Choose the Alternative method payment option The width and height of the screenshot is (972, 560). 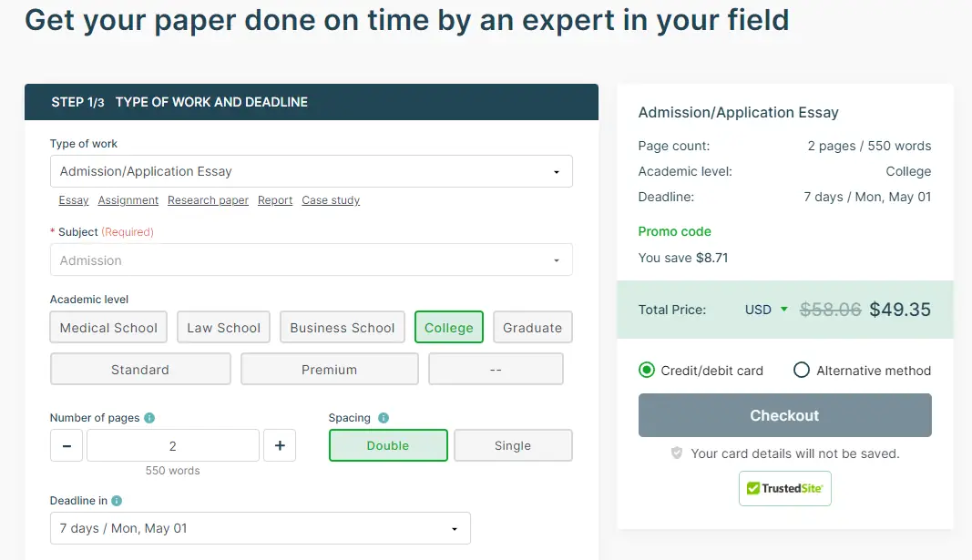(x=802, y=370)
